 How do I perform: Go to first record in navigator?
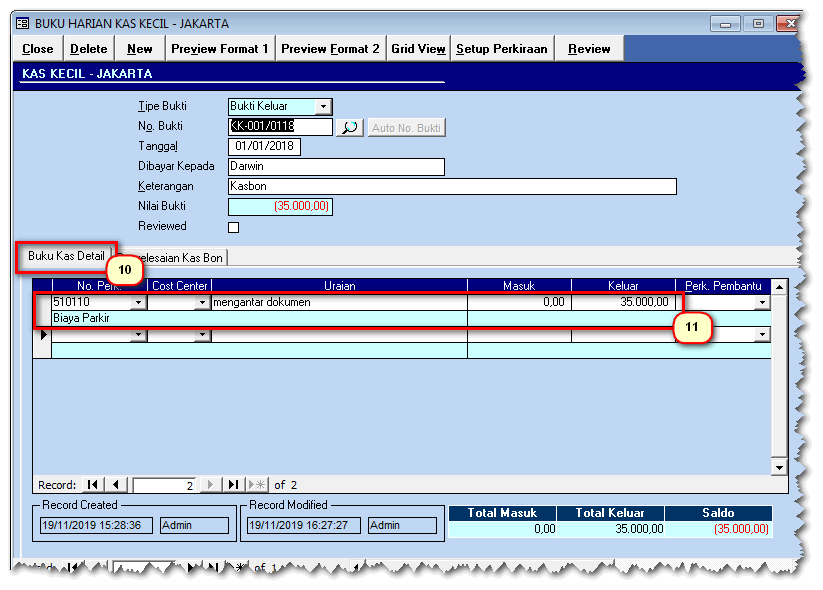point(93,485)
